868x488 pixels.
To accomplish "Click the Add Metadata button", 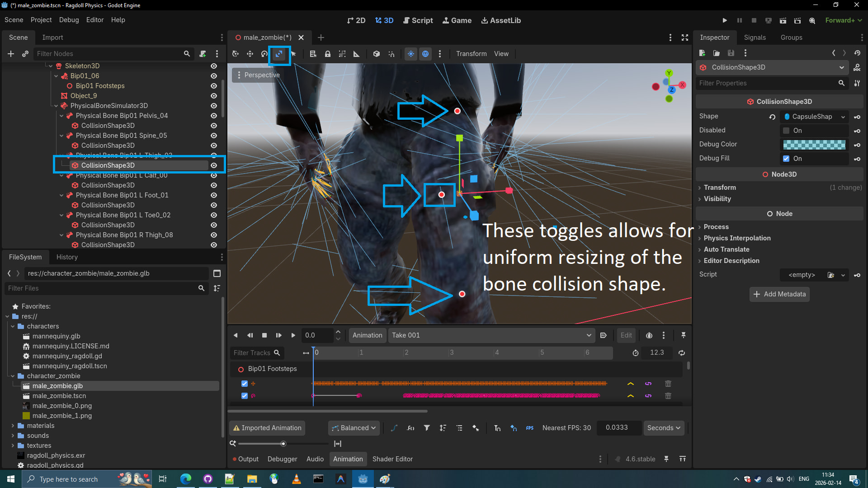I will coord(779,294).
